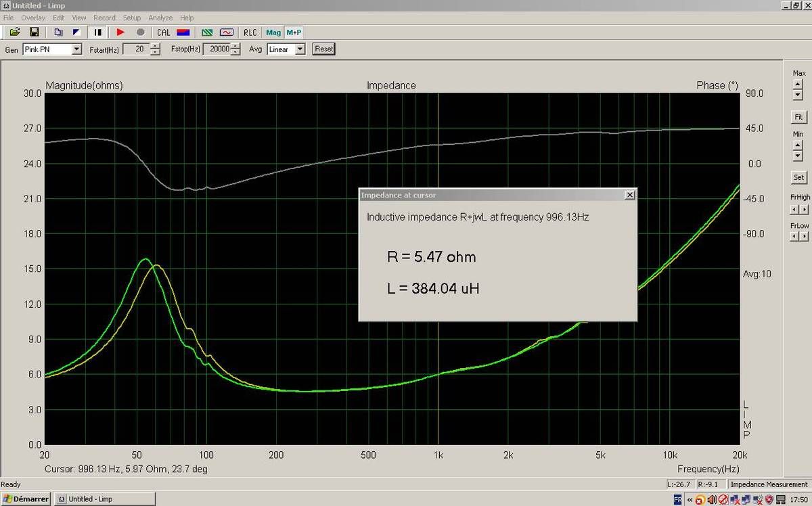Click the Copy toolbar icon
The height and width of the screenshot is (506, 812).
click(x=58, y=32)
